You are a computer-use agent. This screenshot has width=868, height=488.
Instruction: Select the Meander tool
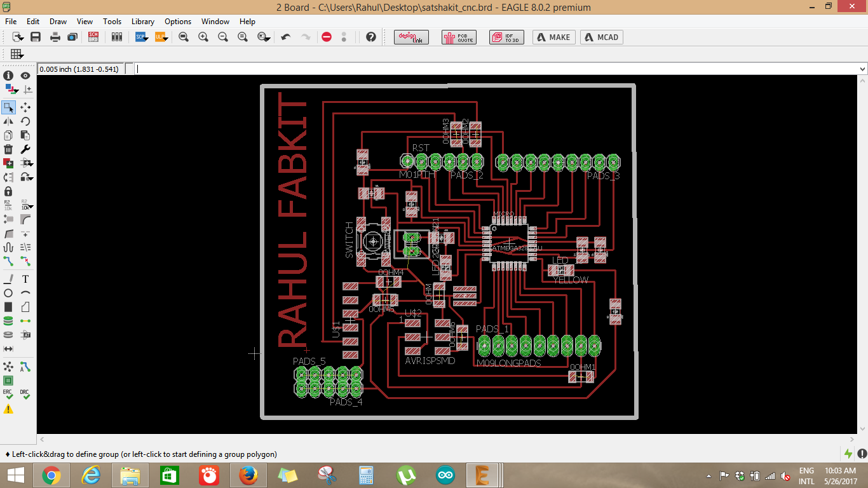8,247
